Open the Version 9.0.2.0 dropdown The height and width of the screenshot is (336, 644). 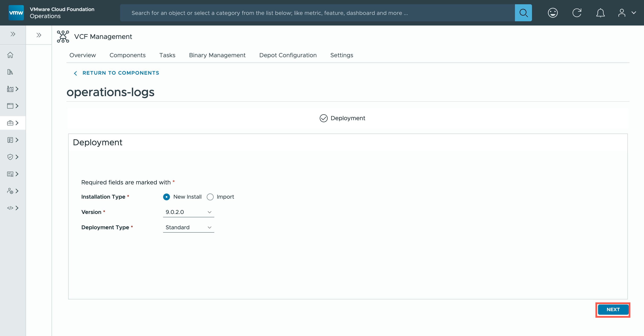pyautogui.click(x=188, y=212)
